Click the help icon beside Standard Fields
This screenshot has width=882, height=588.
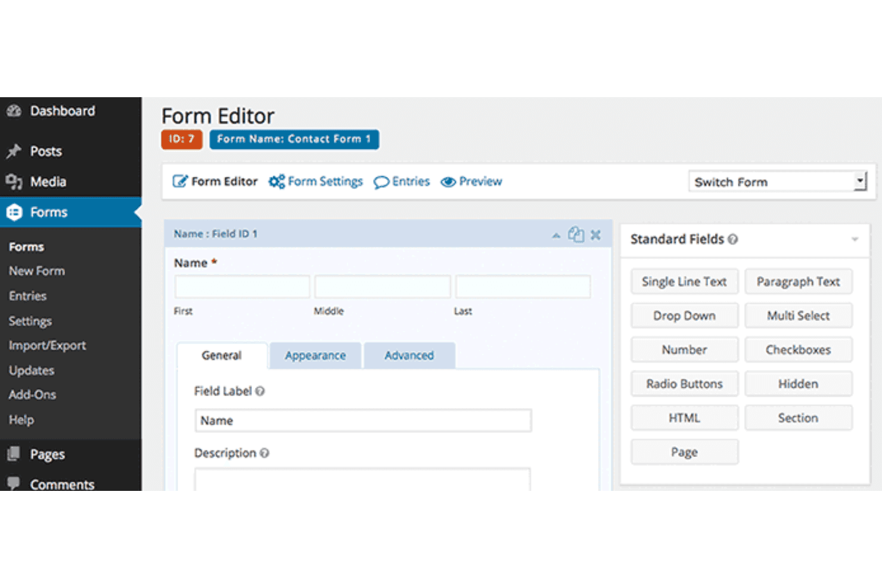pos(733,239)
